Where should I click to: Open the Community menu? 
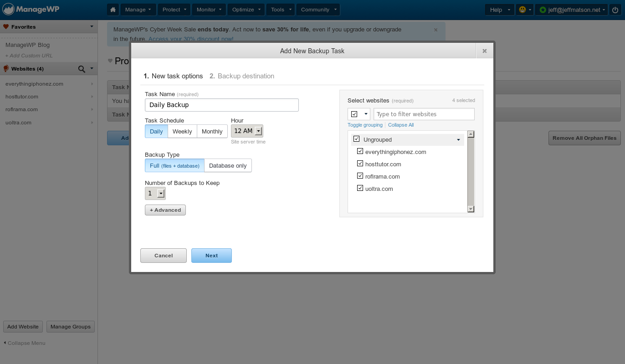[318, 10]
